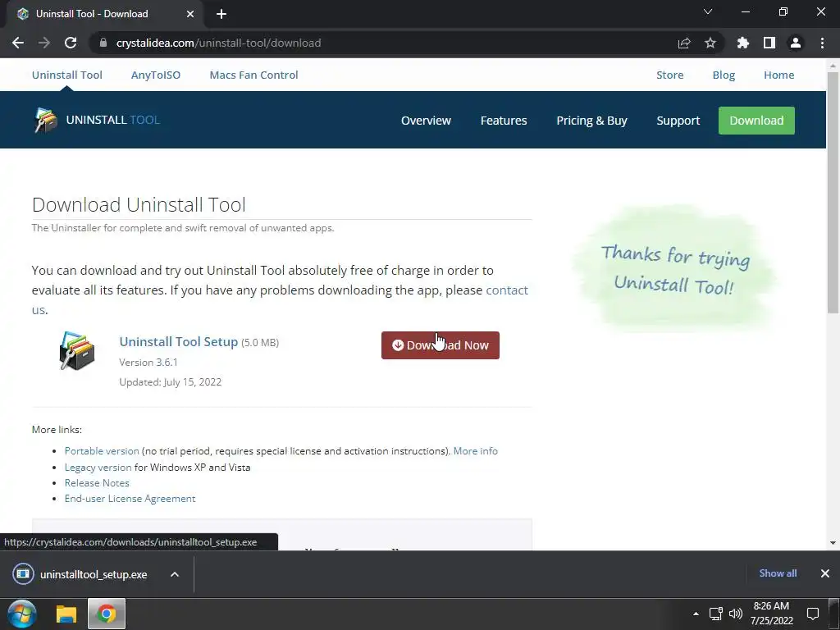View the Release Notes link

tap(97, 482)
